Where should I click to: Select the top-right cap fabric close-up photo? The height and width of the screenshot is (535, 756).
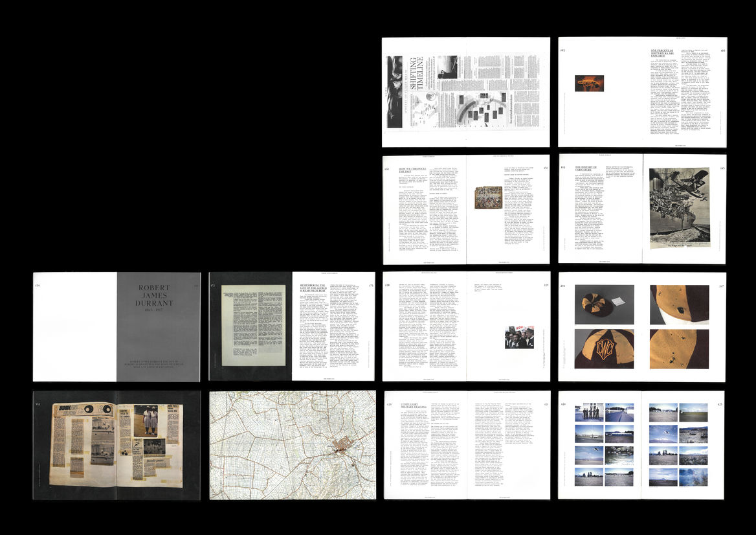coord(679,304)
